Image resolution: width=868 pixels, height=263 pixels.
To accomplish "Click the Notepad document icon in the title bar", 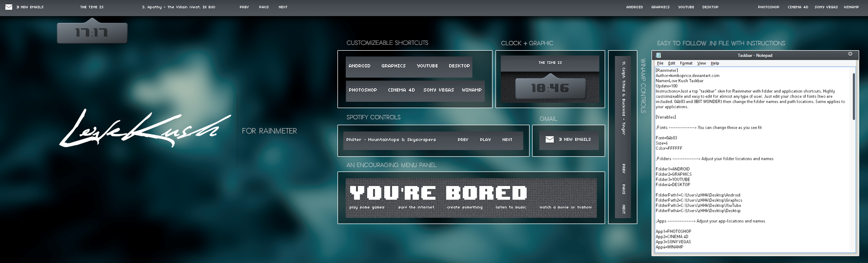I will point(658,55).
